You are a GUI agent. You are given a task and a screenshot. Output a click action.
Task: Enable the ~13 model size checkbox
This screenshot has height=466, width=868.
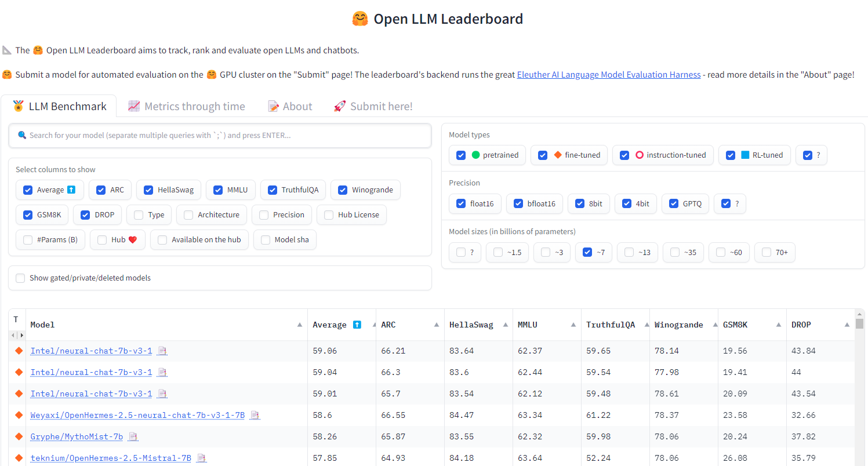click(629, 252)
